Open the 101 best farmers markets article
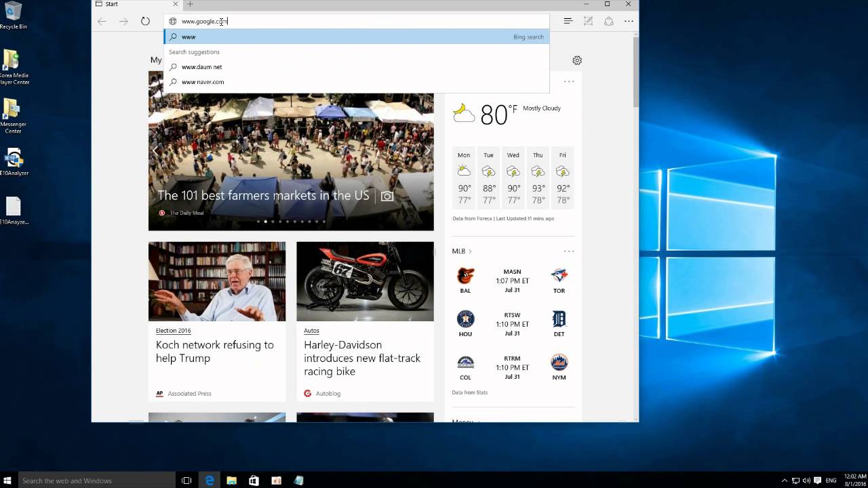868x488 pixels. [x=263, y=195]
